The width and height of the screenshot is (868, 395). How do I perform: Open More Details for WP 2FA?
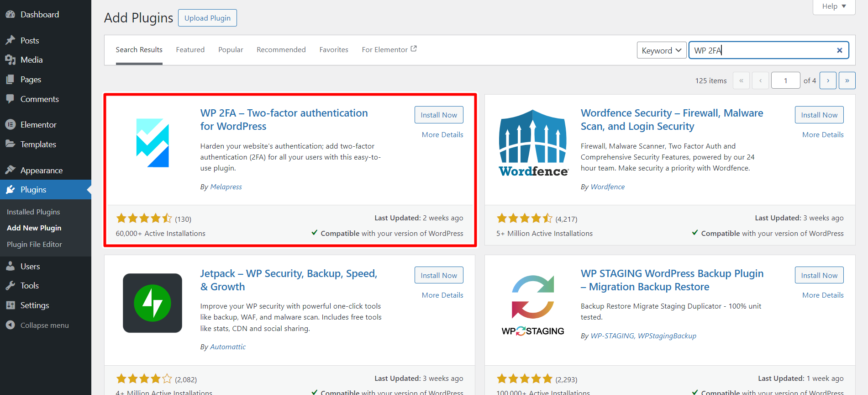(442, 135)
